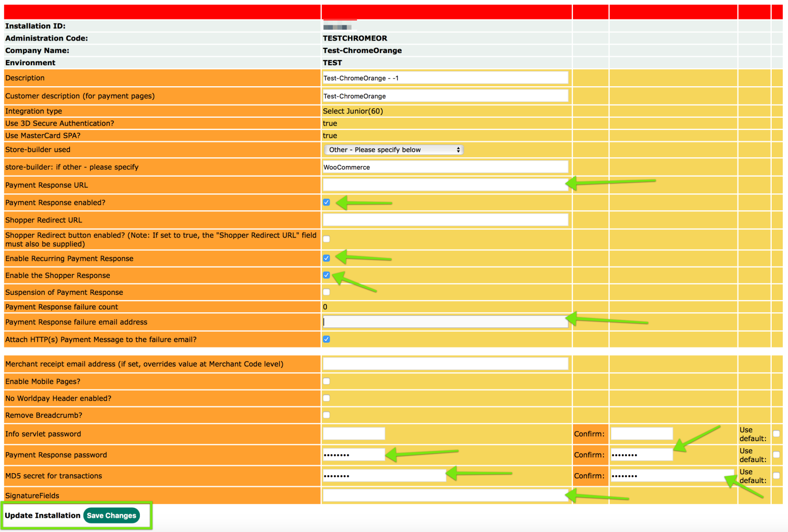Select a store builder from the dropdown list
The width and height of the screenshot is (788, 532).
pos(393,149)
